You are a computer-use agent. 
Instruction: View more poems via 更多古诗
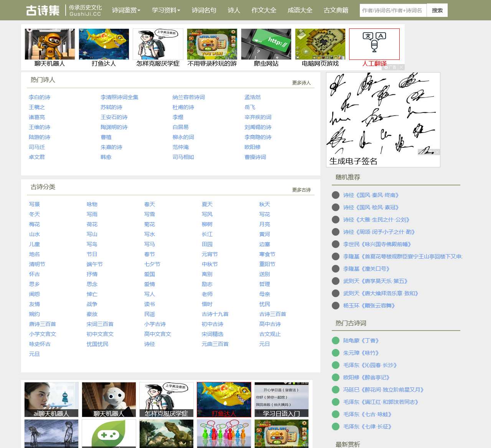(301, 190)
